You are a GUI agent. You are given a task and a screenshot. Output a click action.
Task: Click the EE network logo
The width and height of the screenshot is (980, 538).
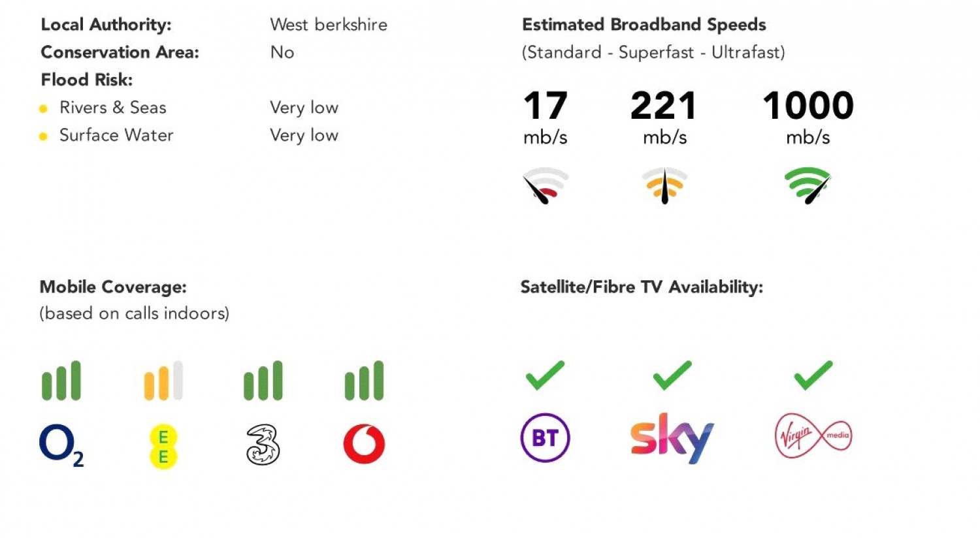(163, 447)
